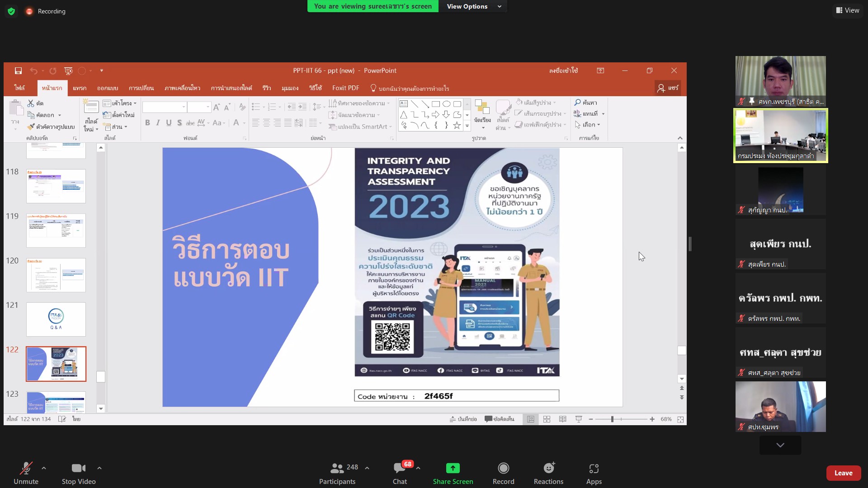The height and width of the screenshot is (488, 868).
Task: Switch to the Animations tab
Action: [x=182, y=88]
